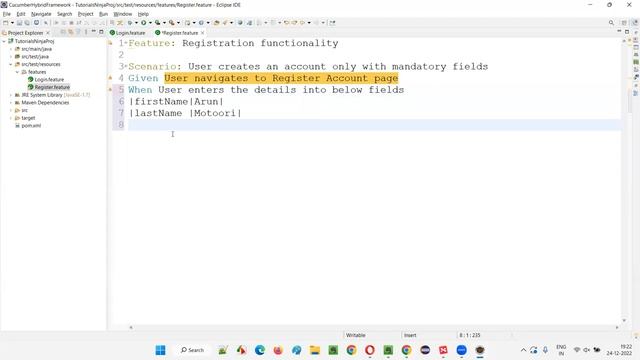Click the Insert mode status entry
640x360 pixels.
click(x=410, y=335)
